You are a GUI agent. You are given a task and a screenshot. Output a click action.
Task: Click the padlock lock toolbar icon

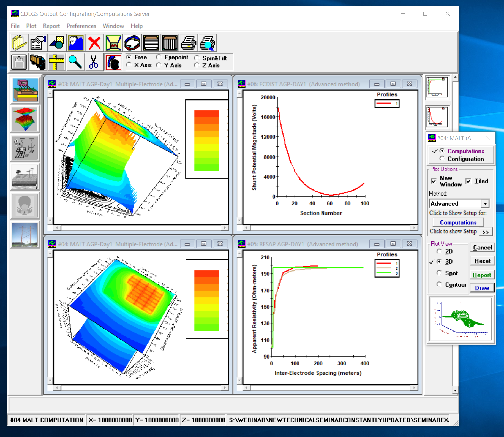(x=19, y=62)
